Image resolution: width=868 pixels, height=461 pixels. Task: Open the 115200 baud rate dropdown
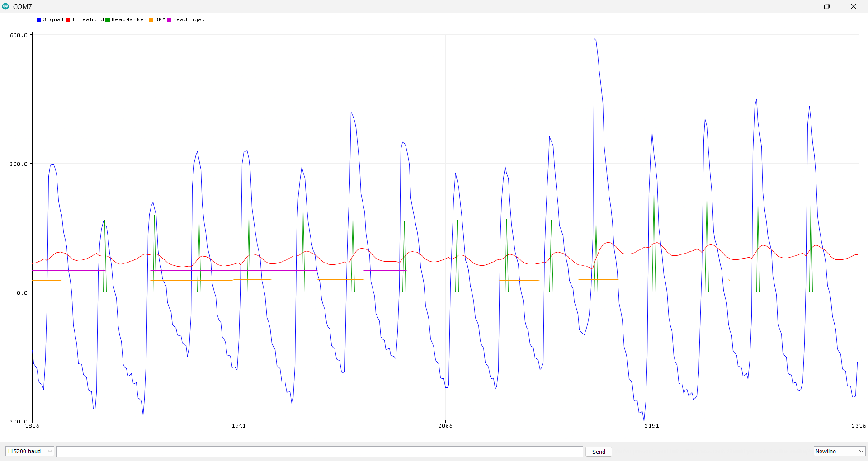coord(30,451)
